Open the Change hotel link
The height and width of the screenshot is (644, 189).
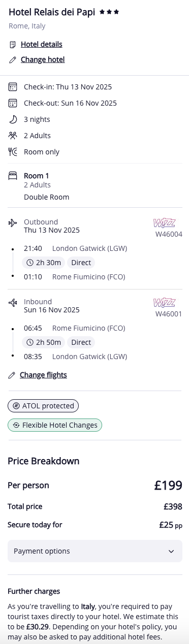click(43, 60)
